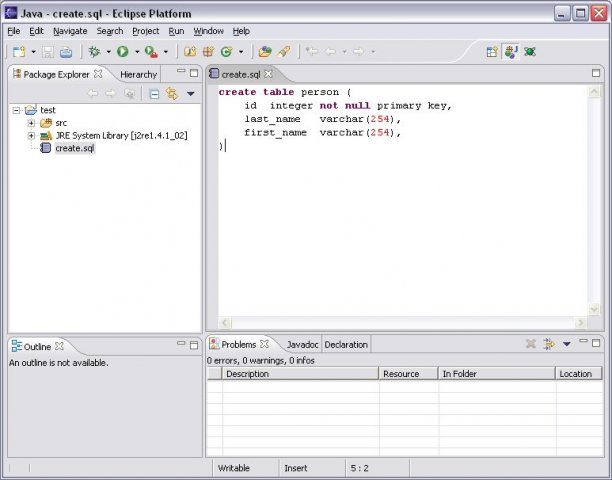Open the Navigate menu
This screenshot has height=480, width=612.
(x=70, y=31)
